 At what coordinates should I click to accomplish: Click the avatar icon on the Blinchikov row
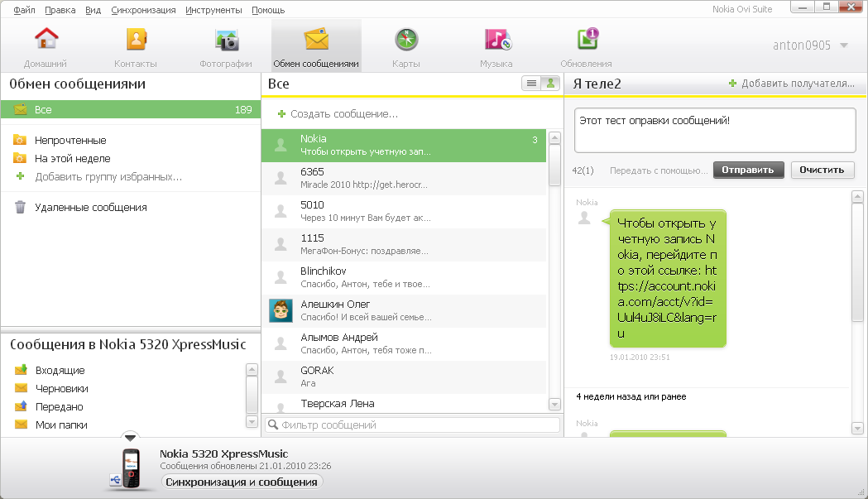coord(281,277)
